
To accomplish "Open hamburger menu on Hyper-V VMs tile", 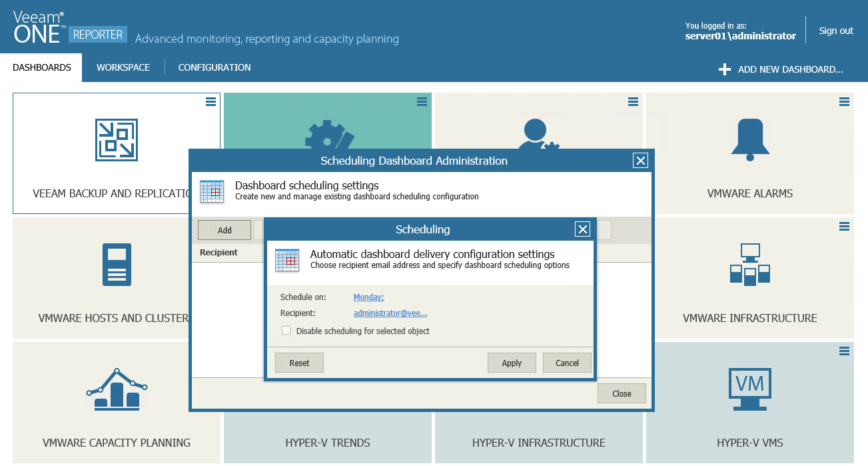I will 844,351.
